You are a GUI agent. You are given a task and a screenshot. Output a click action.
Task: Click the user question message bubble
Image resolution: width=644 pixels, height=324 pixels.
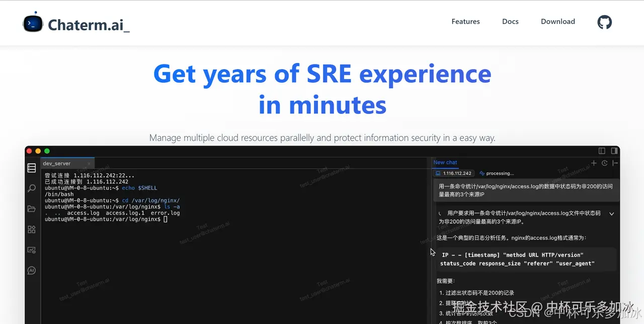pyautogui.click(x=526, y=190)
